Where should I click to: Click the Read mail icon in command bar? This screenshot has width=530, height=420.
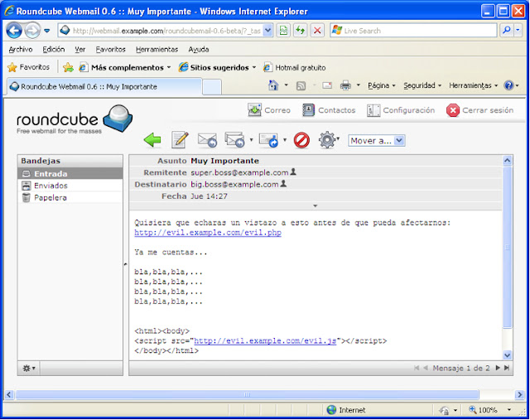[327, 85]
